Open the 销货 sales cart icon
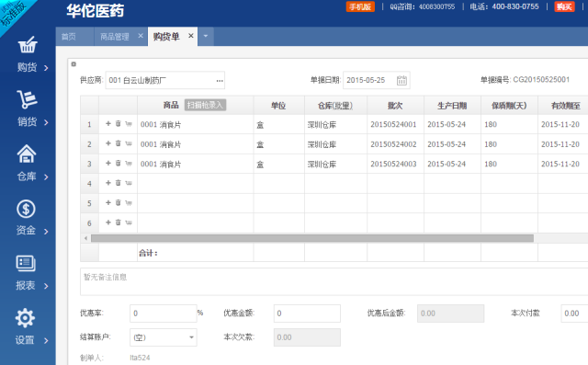This screenshot has height=365, width=588. [27, 99]
